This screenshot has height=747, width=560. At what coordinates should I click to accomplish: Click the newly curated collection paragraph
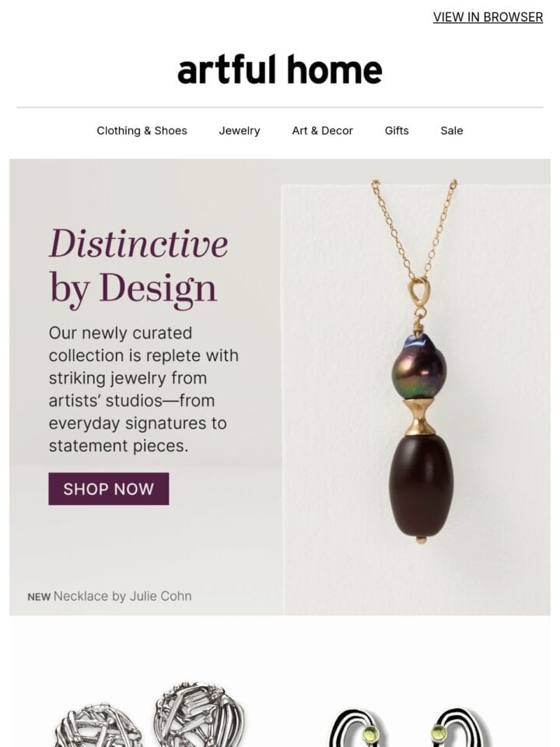(x=143, y=389)
